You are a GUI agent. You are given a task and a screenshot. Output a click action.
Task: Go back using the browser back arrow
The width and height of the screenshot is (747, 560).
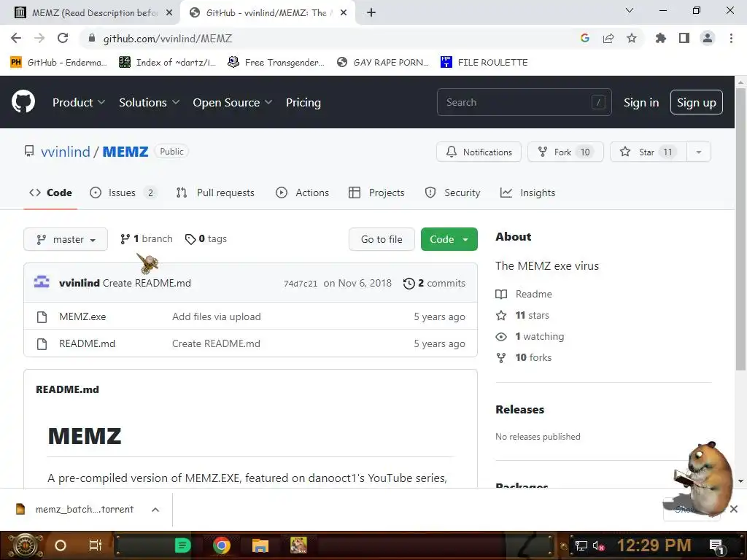tap(16, 38)
